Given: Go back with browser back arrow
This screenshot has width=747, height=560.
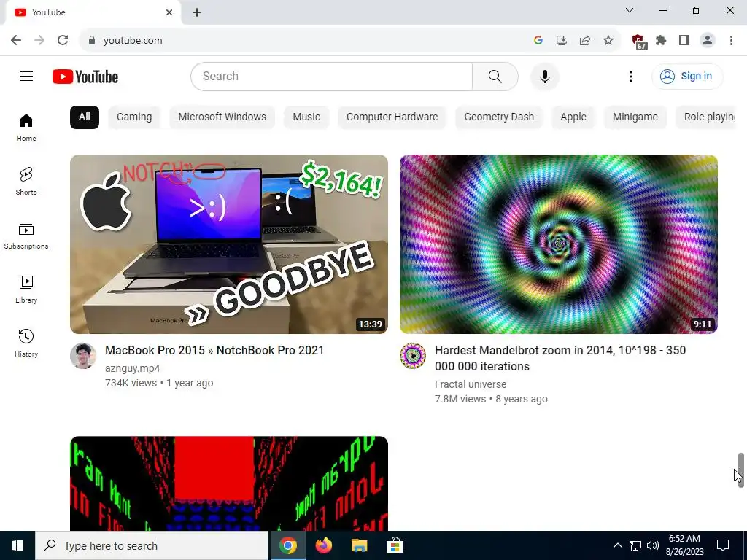Looking at the screenshot, I should point(16,40).
